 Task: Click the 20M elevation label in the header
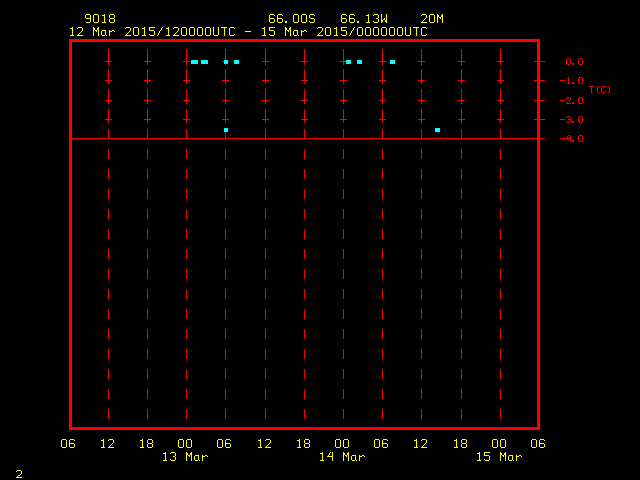432,19
